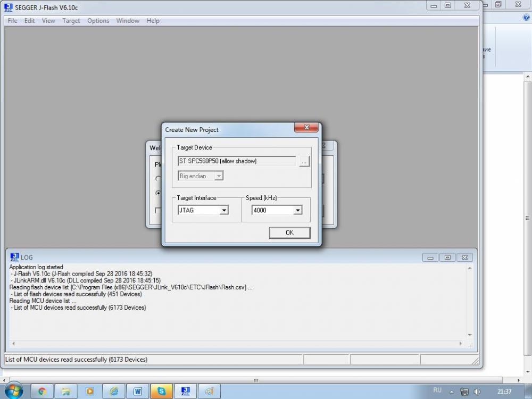Click the LOG panel scroll right arrow
532x399 pixels.
pyautogui.click(x=460, y=344)
